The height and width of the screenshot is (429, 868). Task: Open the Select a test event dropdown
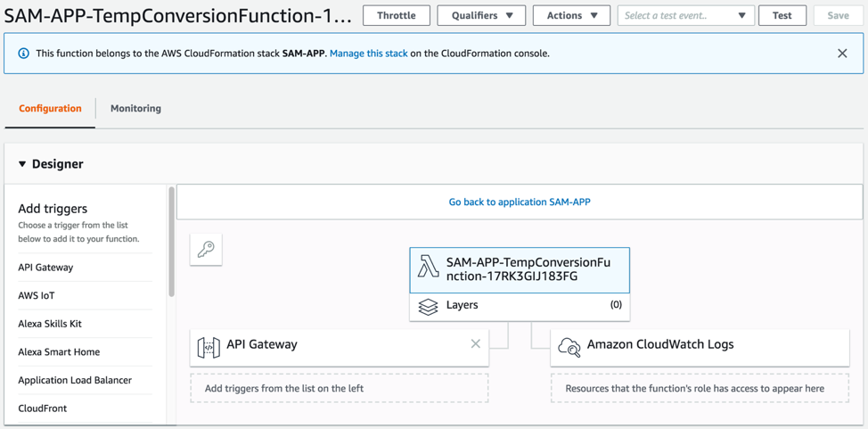pos(685,15)
